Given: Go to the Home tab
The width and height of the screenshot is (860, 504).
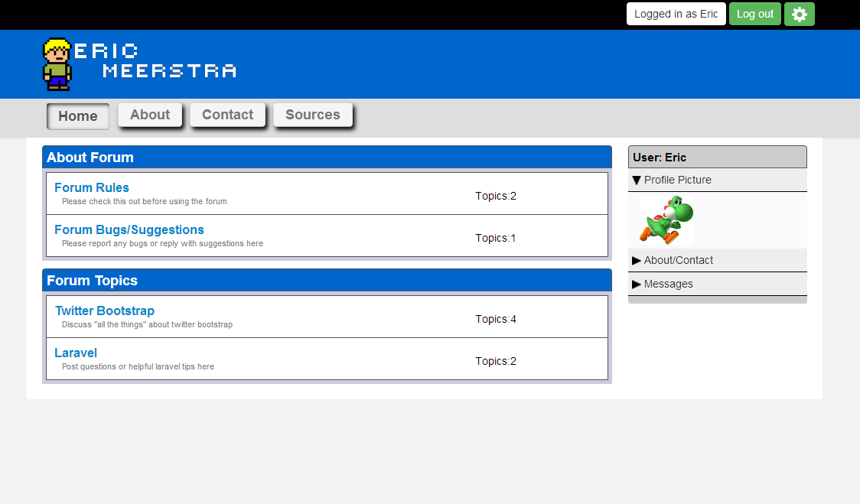Looking at the screenshot, I should click(x=78, y=116).
